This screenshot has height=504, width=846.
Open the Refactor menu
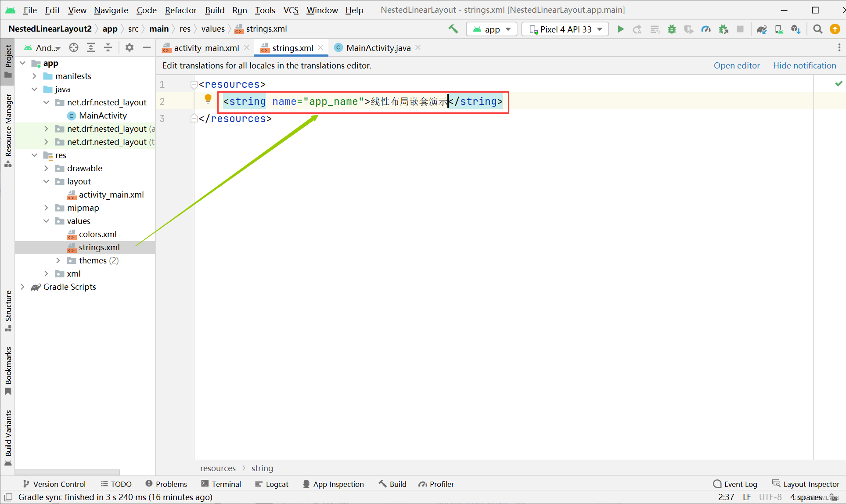coord(180,10)
